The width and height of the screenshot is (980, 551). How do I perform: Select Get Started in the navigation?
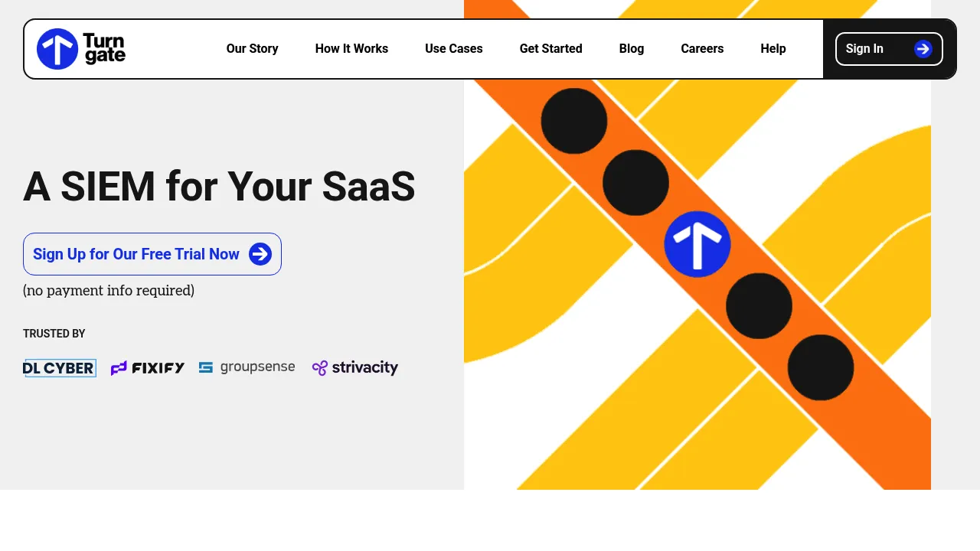[551, 49]
